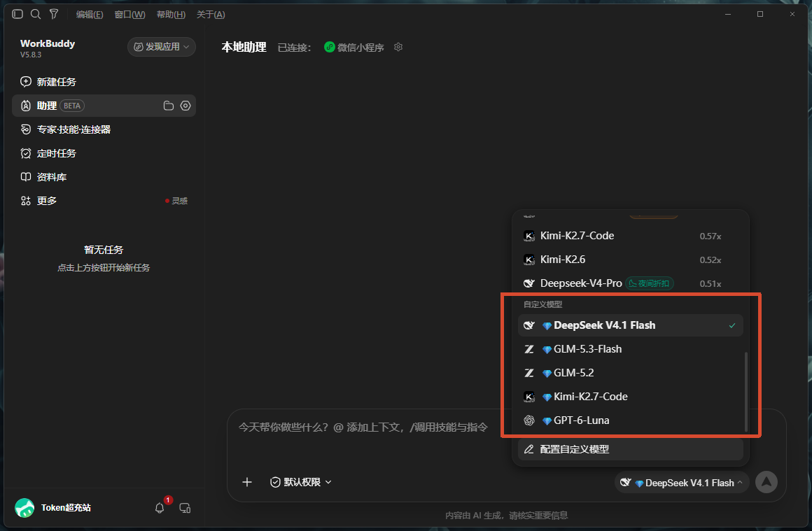This screenshot has width=812, height=531.
Task: Collapse the DeepSeek V4.1 Flash model selector
Action: click(682, 483)
